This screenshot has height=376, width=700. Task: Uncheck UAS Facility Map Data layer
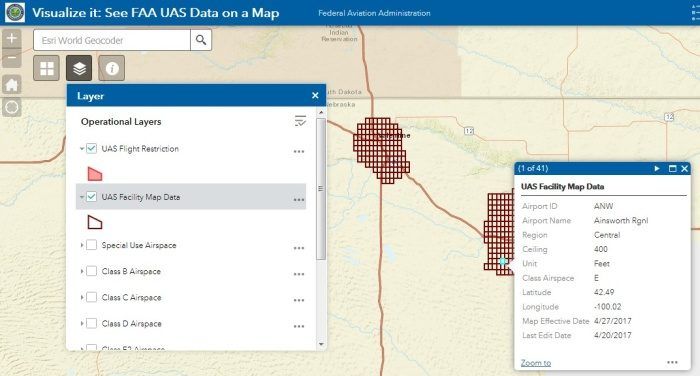92,196
